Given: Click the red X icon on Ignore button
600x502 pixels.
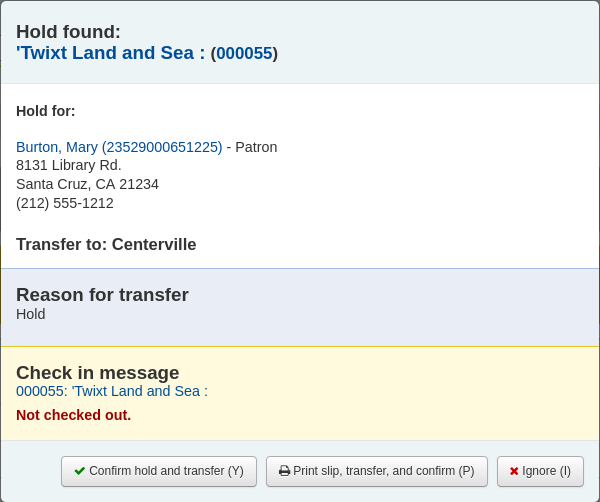Looking at the screenshot, I should pyautogui.click(x=514, y=471).
